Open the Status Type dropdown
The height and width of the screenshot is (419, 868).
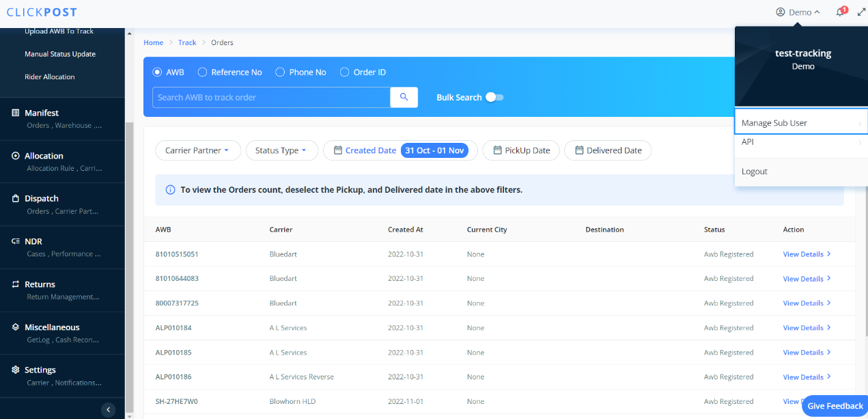click(x=282, y=150)
